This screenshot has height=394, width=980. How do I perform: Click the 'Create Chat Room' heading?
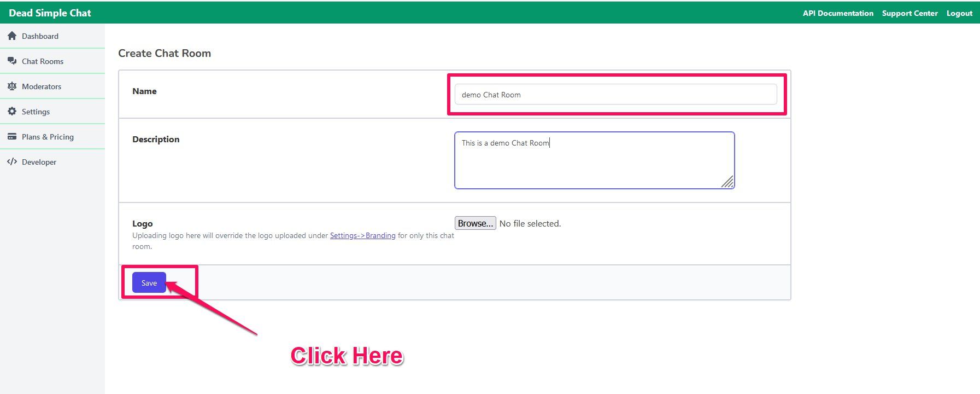(165, 53)
